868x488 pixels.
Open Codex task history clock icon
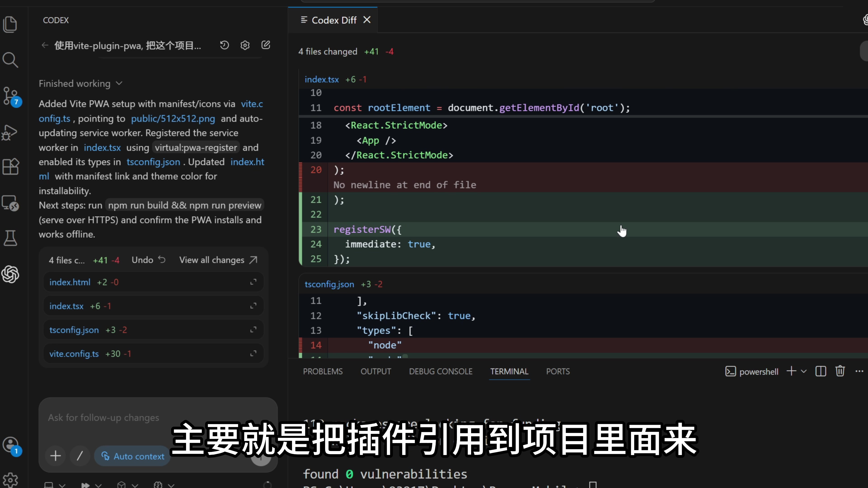[x=224, y=45]
